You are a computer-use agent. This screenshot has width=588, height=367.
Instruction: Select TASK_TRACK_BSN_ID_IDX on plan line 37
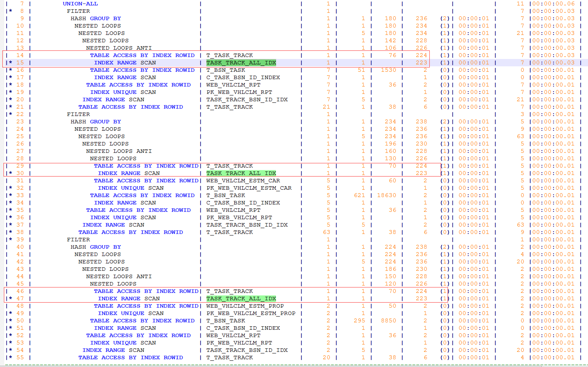click(247, 225)
